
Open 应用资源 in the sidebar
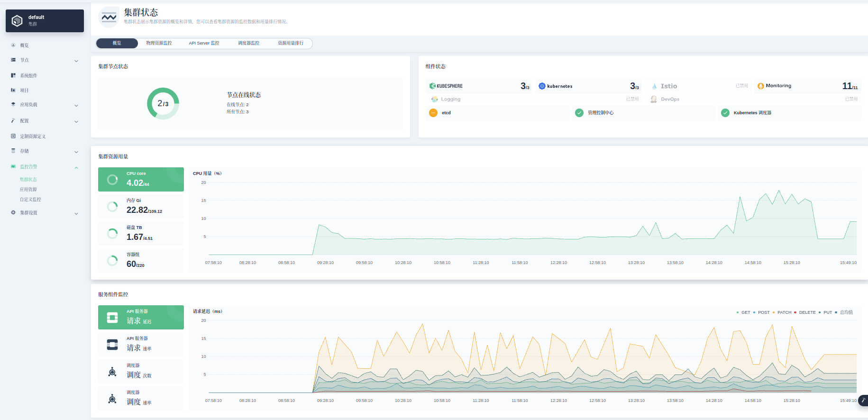tap(28, 190)
